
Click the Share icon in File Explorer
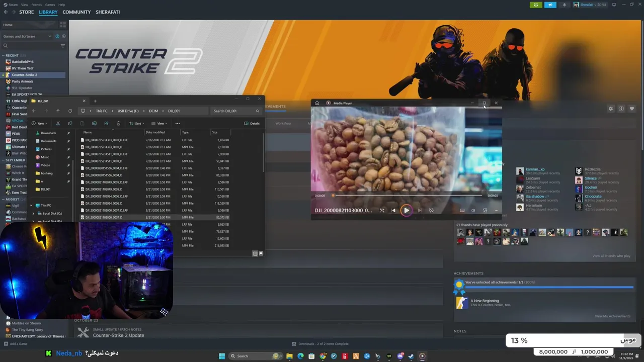point(106,123)
